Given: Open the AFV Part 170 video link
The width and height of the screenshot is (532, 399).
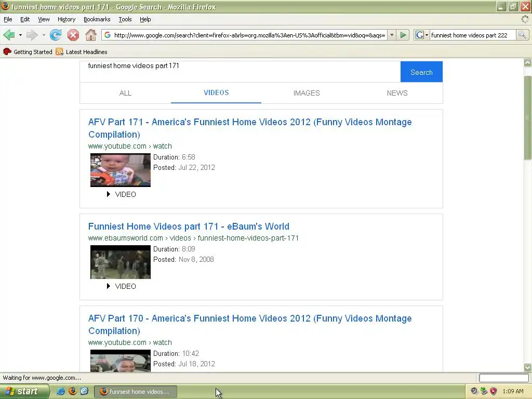Looking at the screenshot, I should tap(250, 324).
